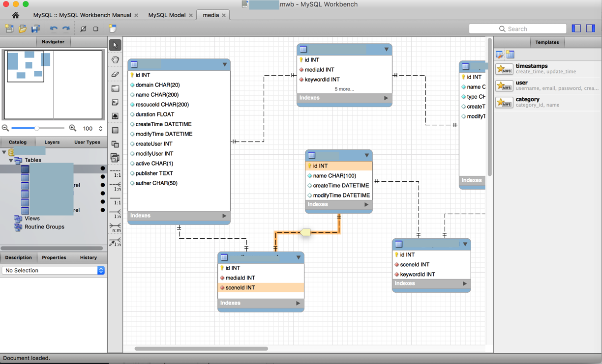Expand Indexes under keywordId table at top
Viewport: 602px width, 364px height.
click(x=386, y=98)
